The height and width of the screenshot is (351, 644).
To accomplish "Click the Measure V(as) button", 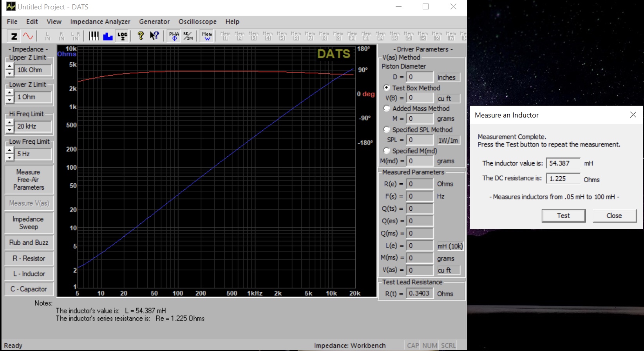I will (29, 203).
